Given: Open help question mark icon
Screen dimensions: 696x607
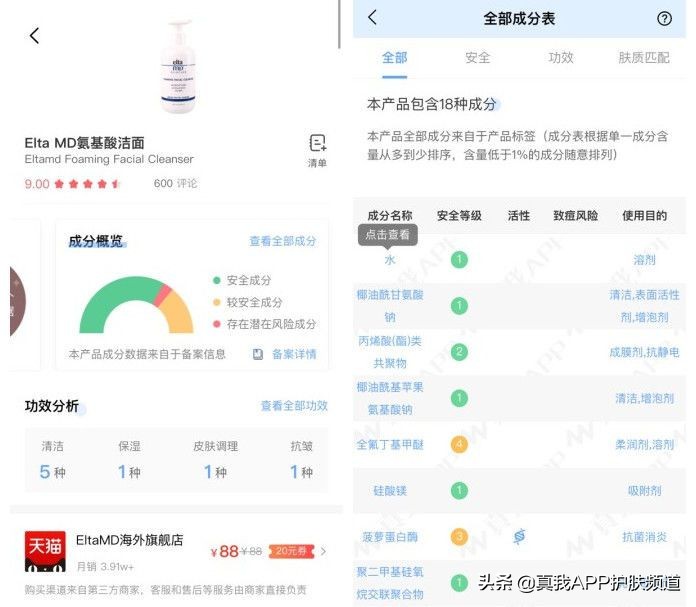Looking at the screenshot, I should click(664, 18).
